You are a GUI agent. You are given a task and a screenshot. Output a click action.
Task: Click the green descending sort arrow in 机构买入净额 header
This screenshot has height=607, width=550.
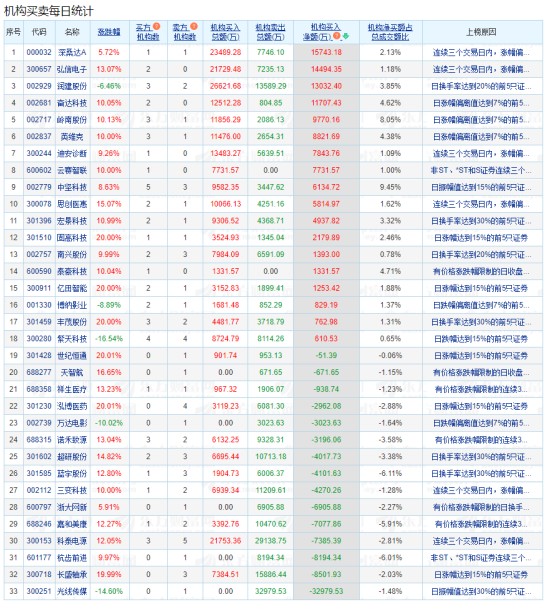pos(346,36)
